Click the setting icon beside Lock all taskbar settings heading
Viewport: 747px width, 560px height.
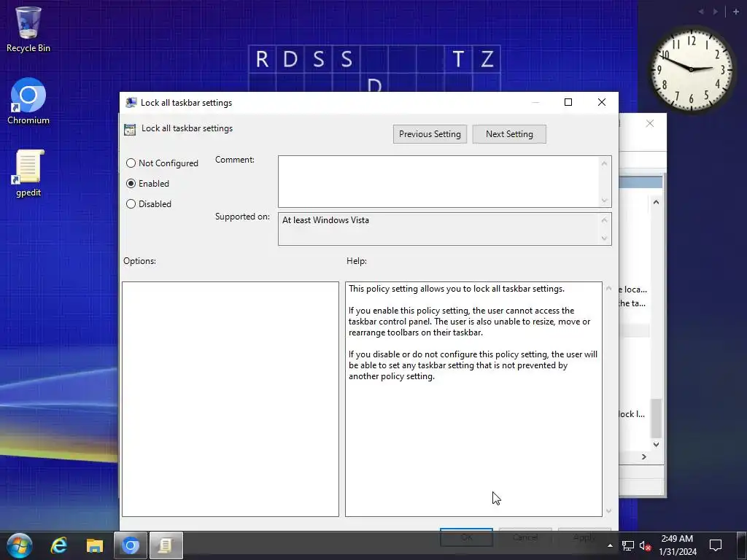point(130,130)
